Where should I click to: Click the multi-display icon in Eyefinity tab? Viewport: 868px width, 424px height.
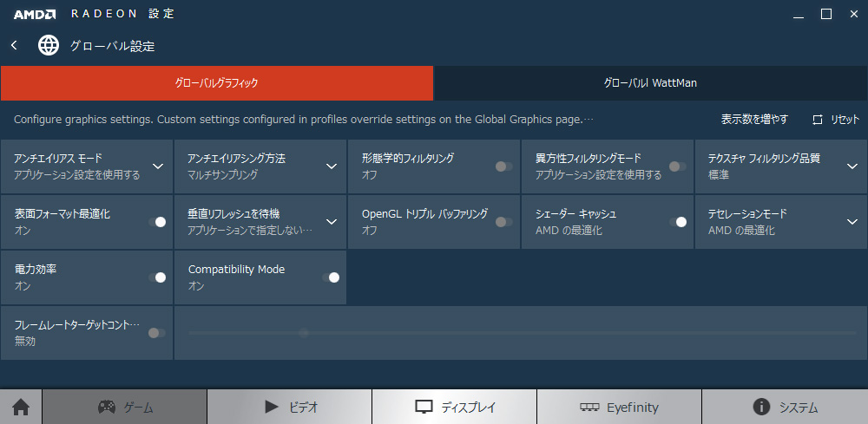click(589, 408)
